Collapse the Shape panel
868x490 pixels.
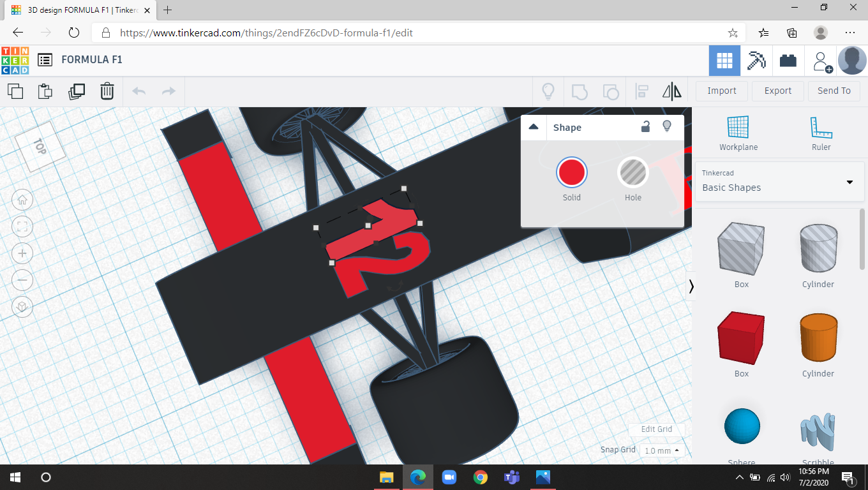point(534,127)
